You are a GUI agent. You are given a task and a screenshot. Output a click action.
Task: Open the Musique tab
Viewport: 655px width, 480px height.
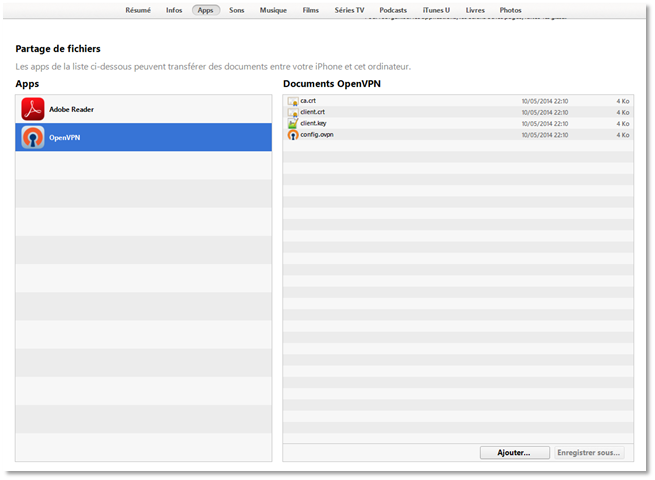tap(273, 10)
